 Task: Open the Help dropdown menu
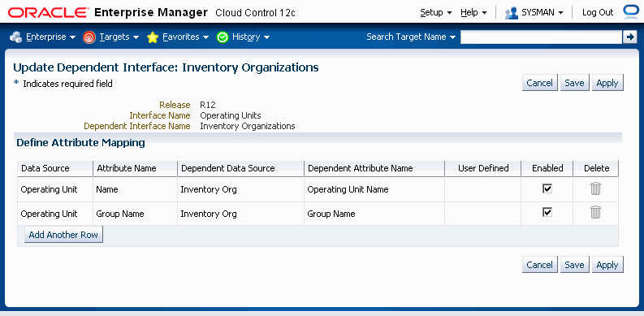(x=473, y=12)
